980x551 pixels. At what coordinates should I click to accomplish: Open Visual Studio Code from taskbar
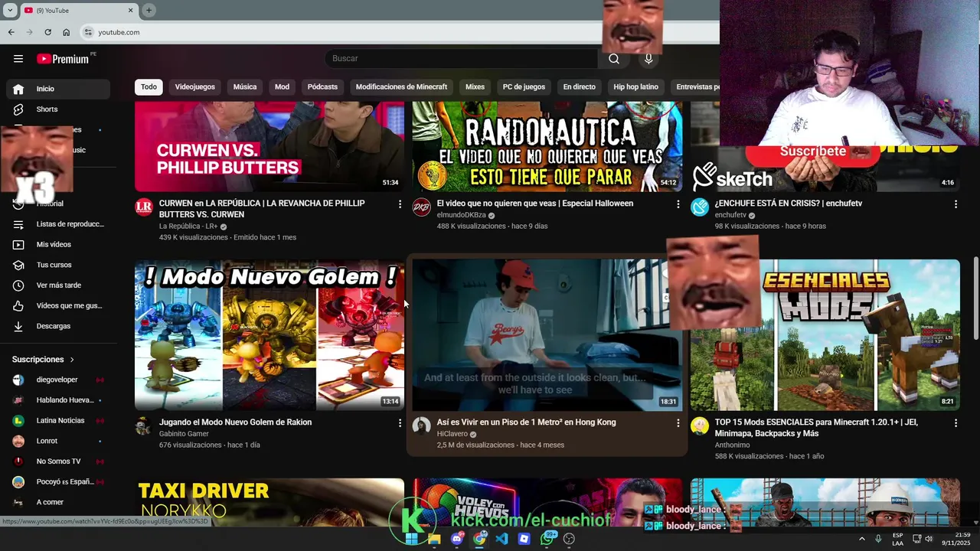point(501,539)
